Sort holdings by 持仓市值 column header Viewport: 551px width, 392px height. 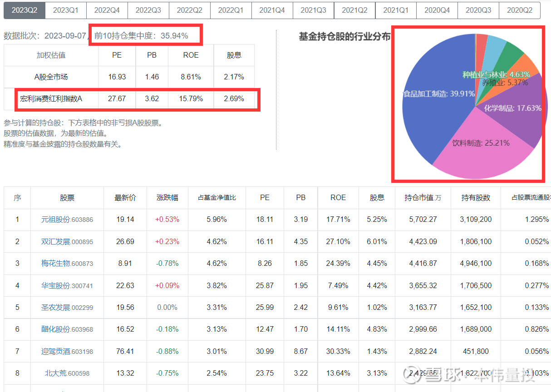point(422,198)
